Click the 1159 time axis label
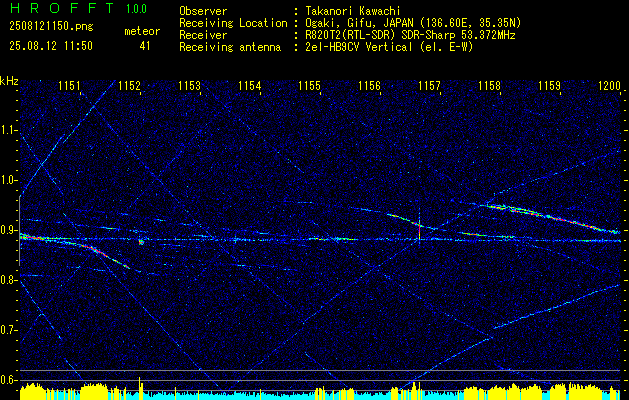The image size is (629, 400). click(550, 85)
